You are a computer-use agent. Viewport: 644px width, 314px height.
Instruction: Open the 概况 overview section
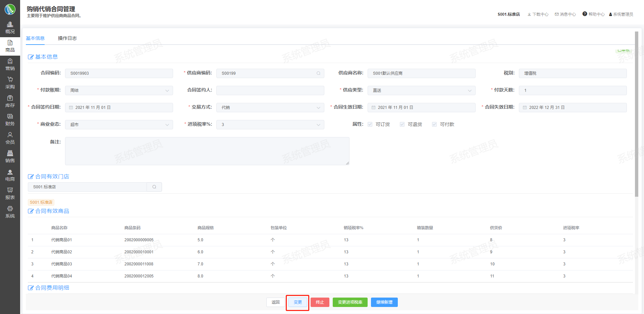(x=10, y=28)
